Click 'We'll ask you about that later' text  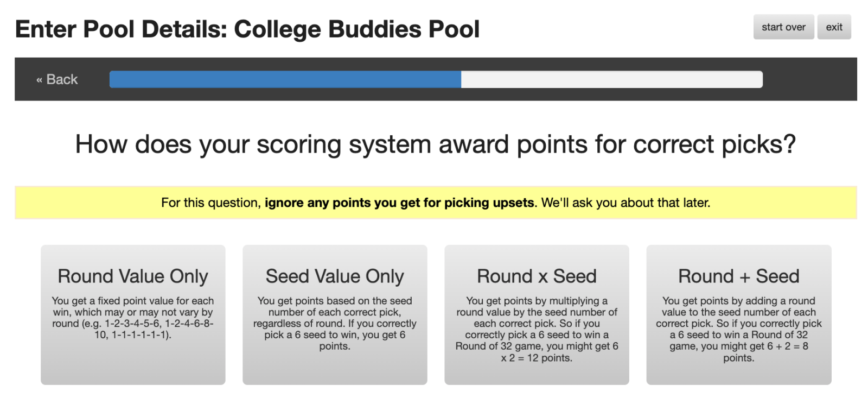[626, 203]
